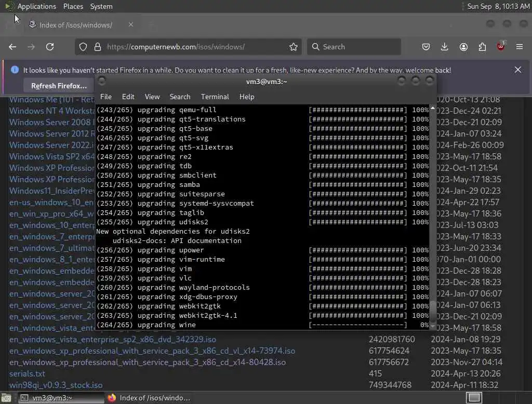Open the Firefox account icon
This screenshot has height=404, width=532.
tap(463, 47)
